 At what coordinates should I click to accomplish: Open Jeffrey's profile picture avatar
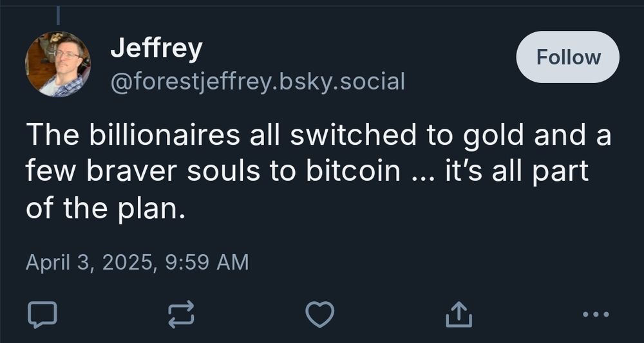(57, 64)
